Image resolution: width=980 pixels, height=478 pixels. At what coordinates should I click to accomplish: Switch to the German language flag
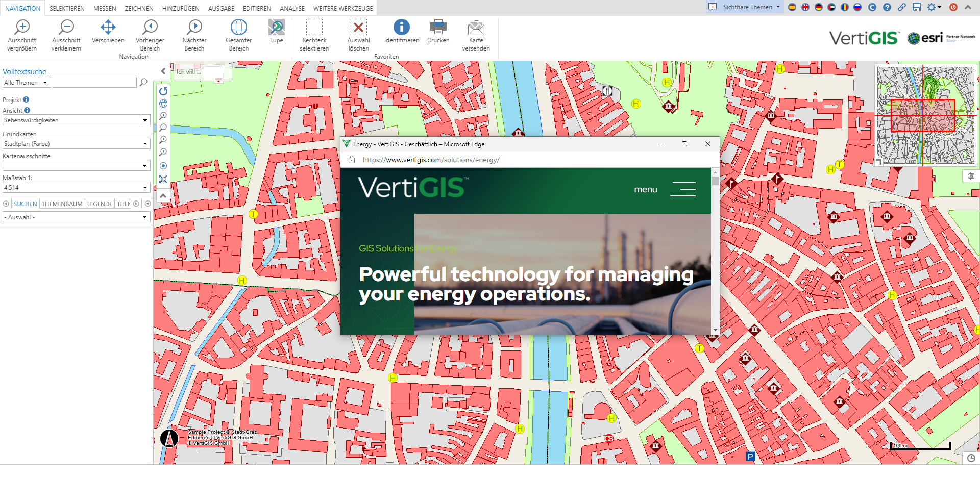coord(818,8)
